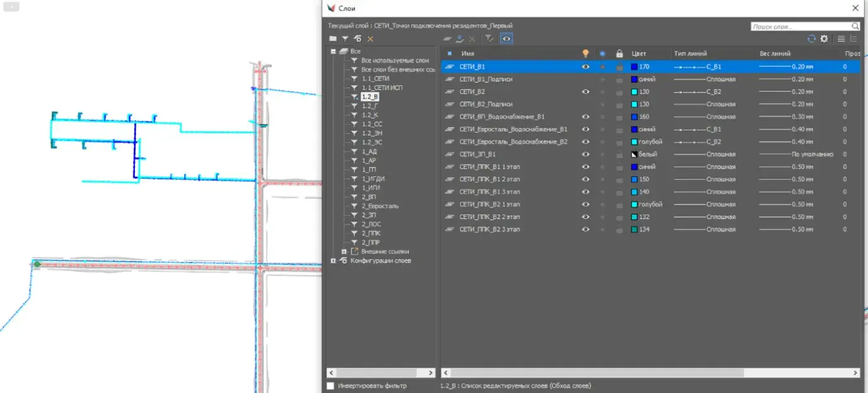The image size is (868, 393).
Task: Click the highlighted eye toolbar button
Action: pyautogui.click(x=507, y=38)
